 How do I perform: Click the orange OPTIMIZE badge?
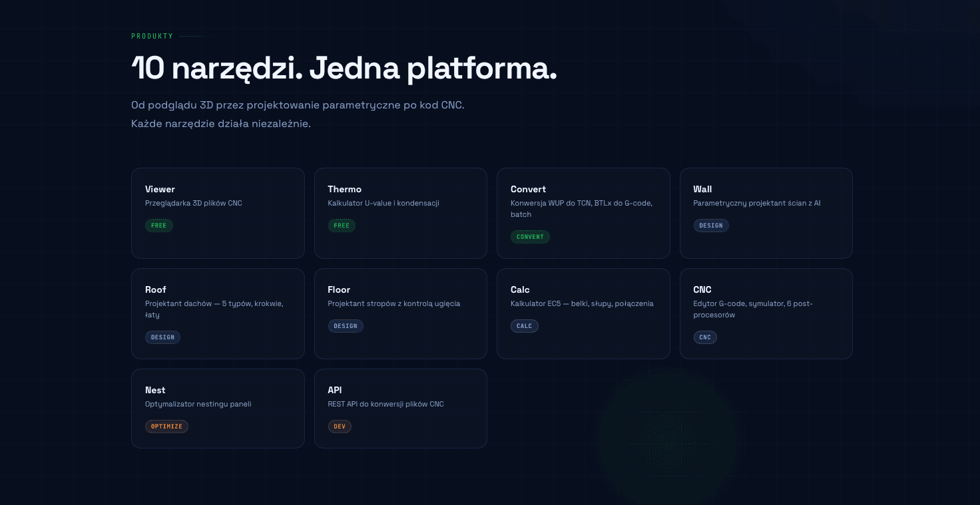[x=166, y=426]
